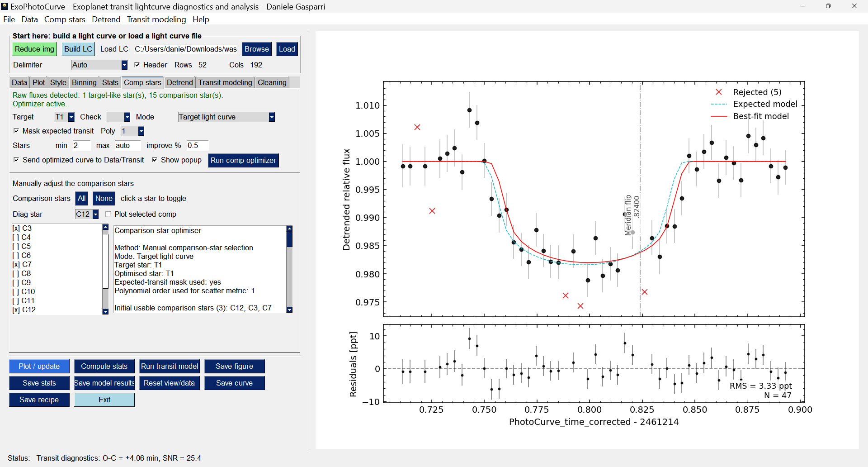Screen dimensions: 868x467
Task: Open the Help menu
Action: click(201, 19)
